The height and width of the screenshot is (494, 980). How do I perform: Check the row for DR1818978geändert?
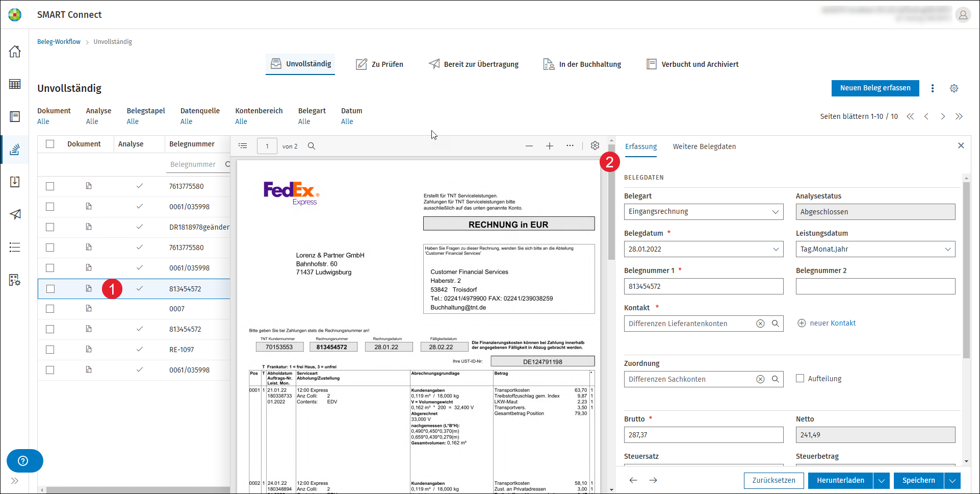tap(50, 227)
